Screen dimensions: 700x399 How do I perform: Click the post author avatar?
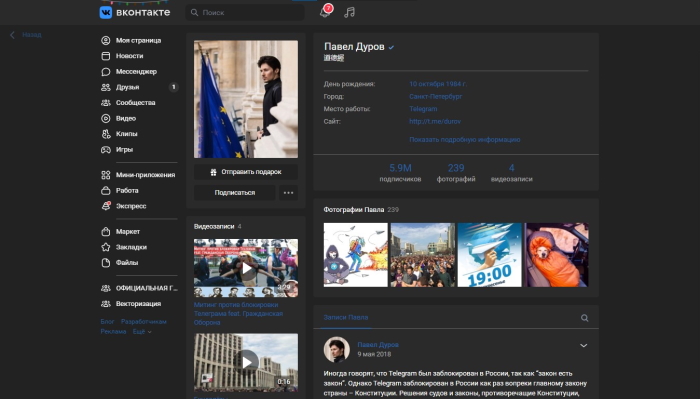click(x=337, y=349)
